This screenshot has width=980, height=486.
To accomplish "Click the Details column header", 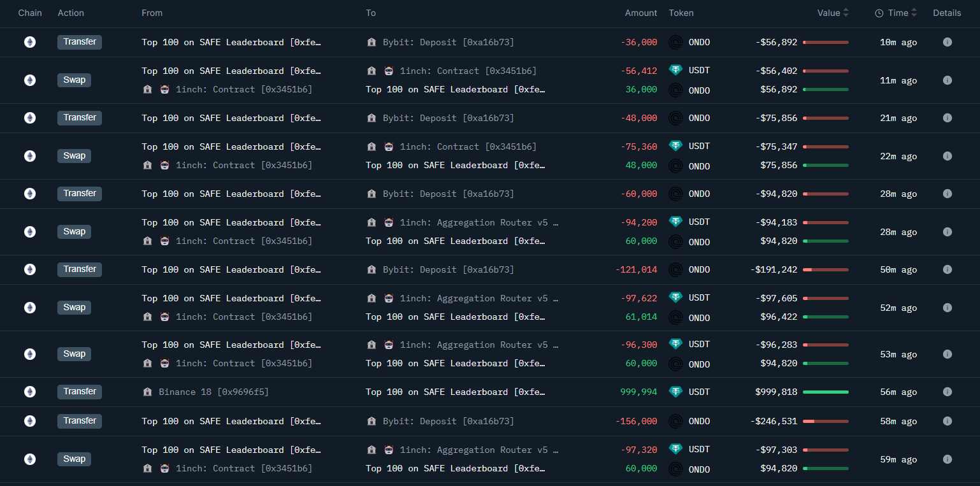I will click(947, 13).
